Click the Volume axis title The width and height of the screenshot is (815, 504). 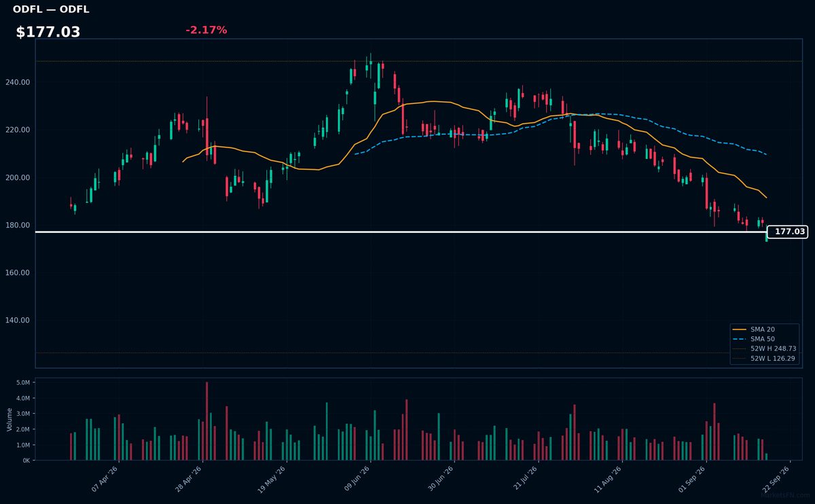coord(10,419)
